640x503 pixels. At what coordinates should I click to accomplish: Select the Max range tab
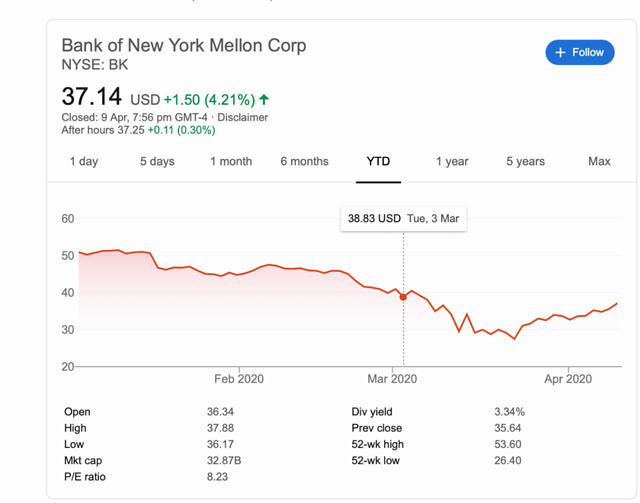599,161
